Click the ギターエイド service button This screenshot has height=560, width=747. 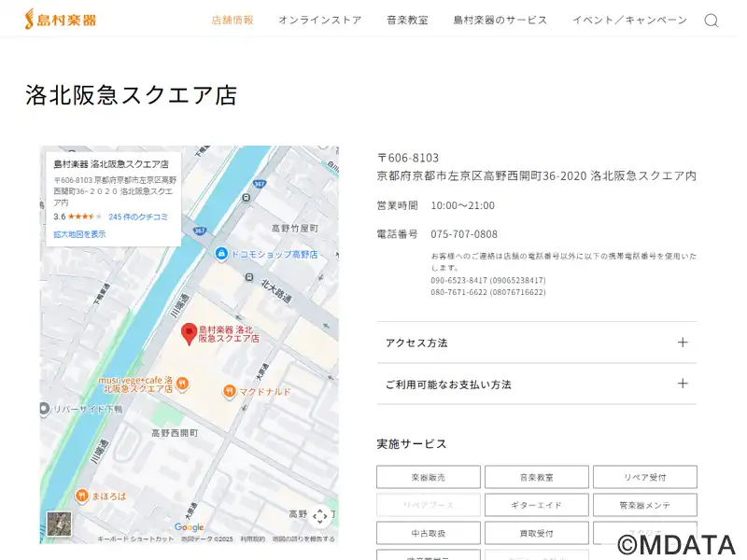pyautogui.click(x=536, y=505)
